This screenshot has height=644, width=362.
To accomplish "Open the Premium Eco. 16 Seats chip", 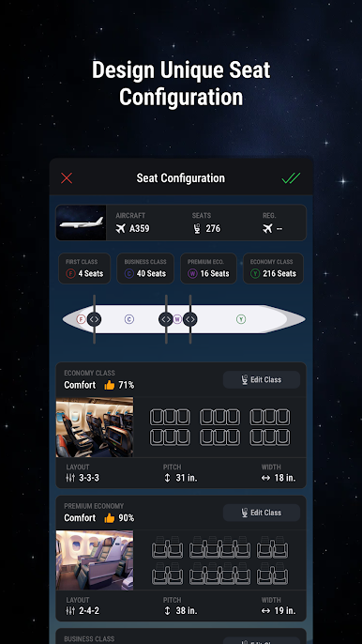I will click(x=208, y=268).
